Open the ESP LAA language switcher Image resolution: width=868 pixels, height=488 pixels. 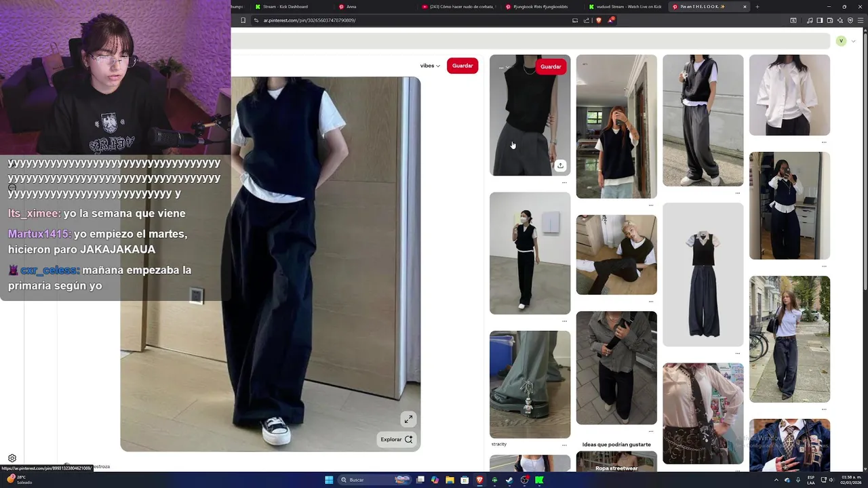(x=811, y=480)
